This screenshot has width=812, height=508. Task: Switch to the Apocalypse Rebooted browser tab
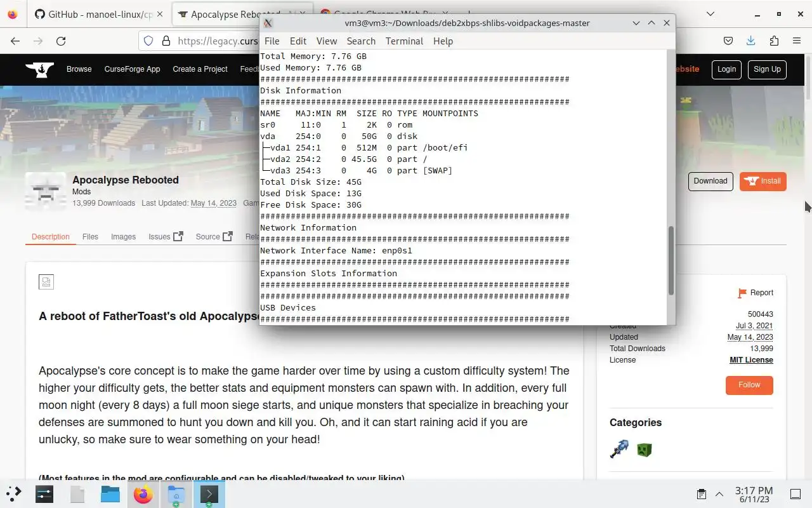(217, 14)
